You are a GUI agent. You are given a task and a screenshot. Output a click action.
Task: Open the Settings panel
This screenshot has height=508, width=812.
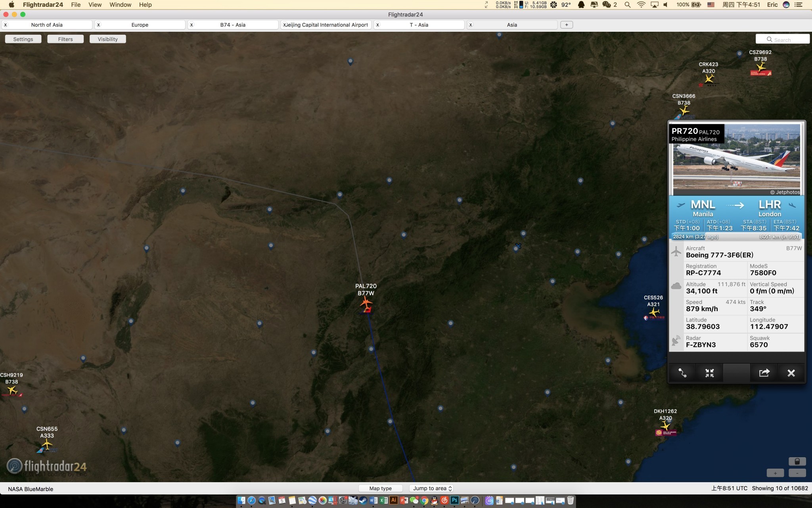[23, 39]
